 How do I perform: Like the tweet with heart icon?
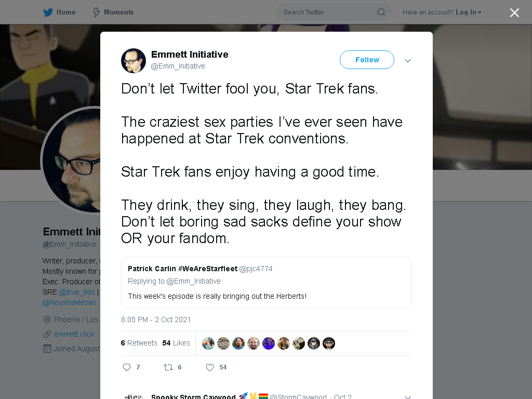[x=210, y=367]
